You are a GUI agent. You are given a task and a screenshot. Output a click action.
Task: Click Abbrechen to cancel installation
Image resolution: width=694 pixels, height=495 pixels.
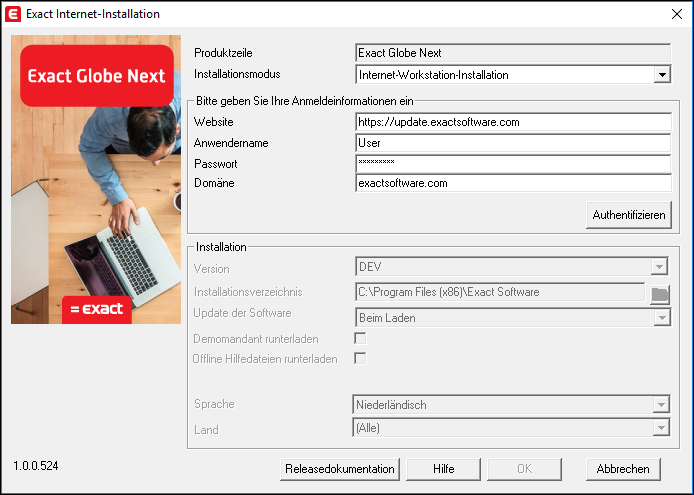click(623, 469)
